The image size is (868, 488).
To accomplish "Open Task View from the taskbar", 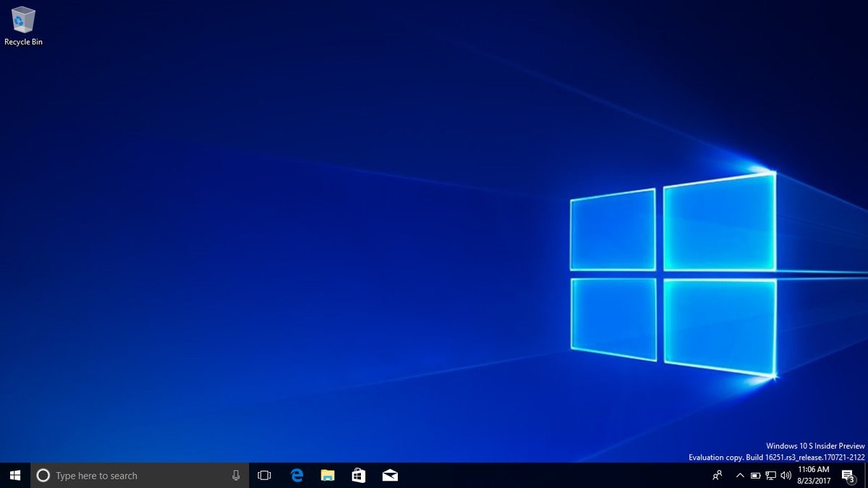I will (264, 475).
